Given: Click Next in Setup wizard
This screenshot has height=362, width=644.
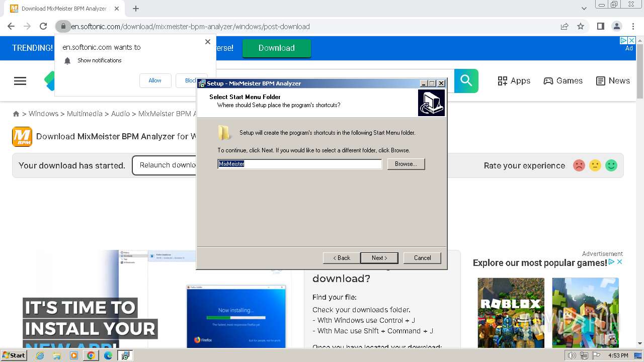Looking at the screenshot, I should [x=379, y=258].
